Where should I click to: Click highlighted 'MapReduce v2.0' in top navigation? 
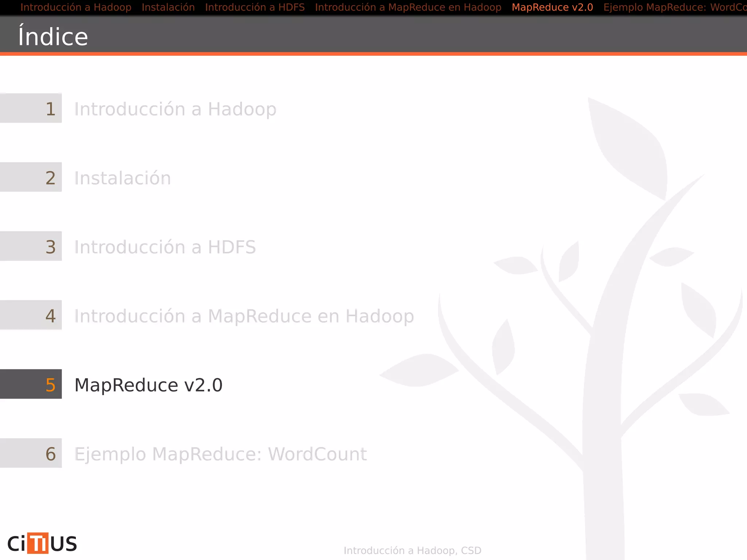(x=552, y=7)
